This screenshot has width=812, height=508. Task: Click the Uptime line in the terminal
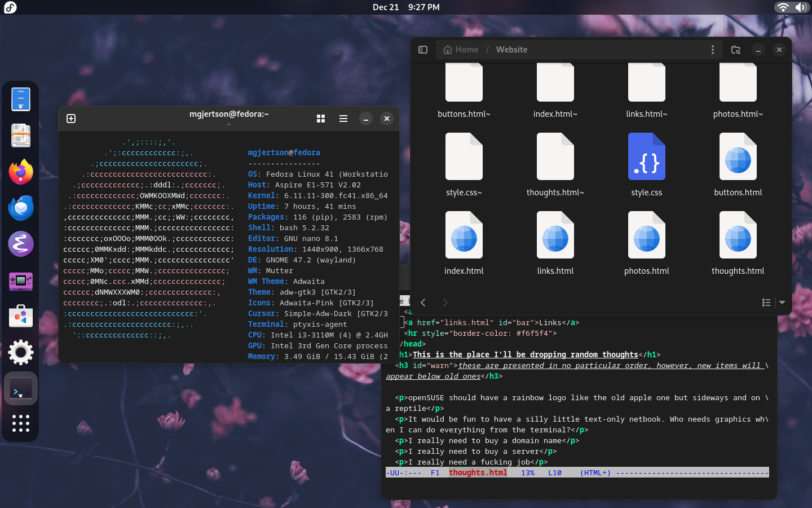tap(302, 206)
